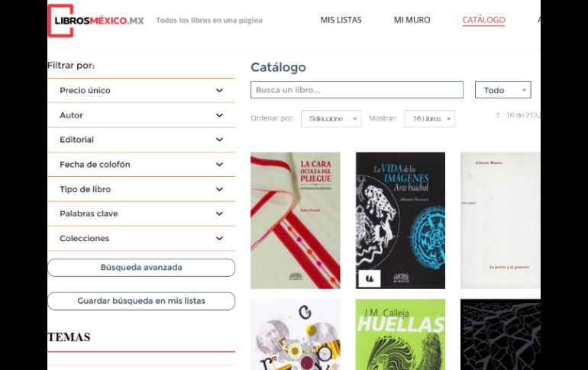
Task: Open the Huellas book by J.M. Calleja
Action: 400,334
